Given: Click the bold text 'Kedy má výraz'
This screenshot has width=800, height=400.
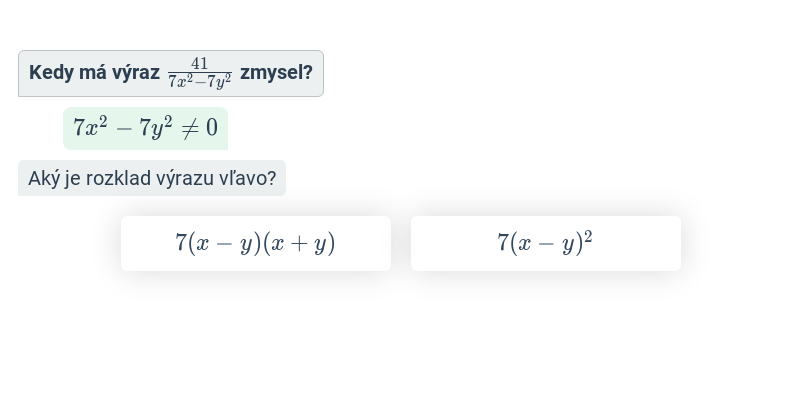Looking at the screenshot, I should (x=94, y=73).
